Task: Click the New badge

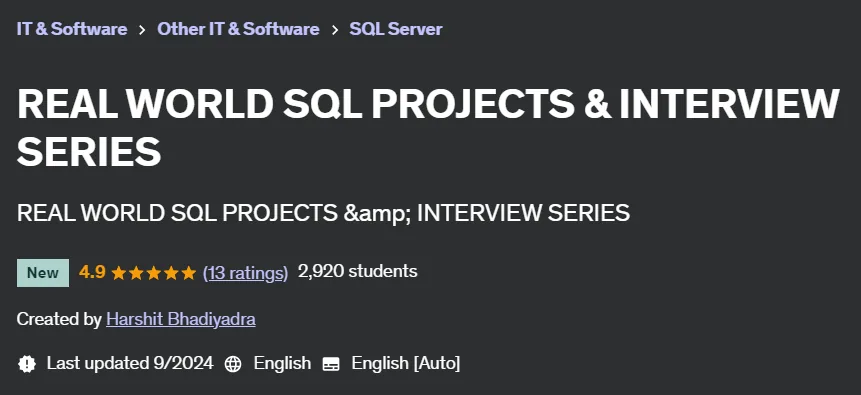Action: coord(43,272)
